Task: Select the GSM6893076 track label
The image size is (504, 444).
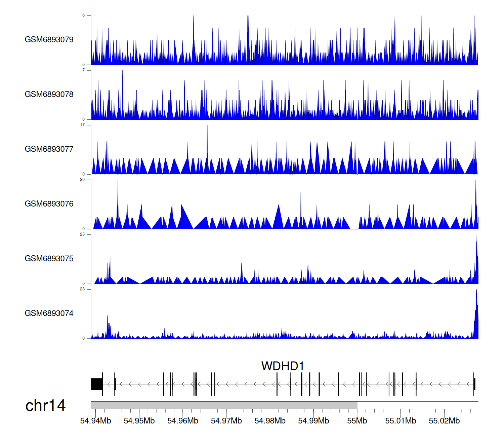Action: pyautogui.click(x=49, y=204)
